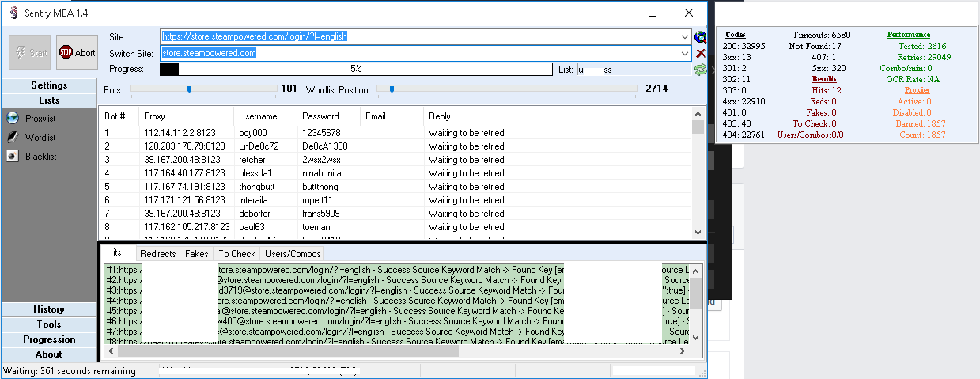
Task: Click the greyed-out Start button
Action: click(x=30, y=52)
